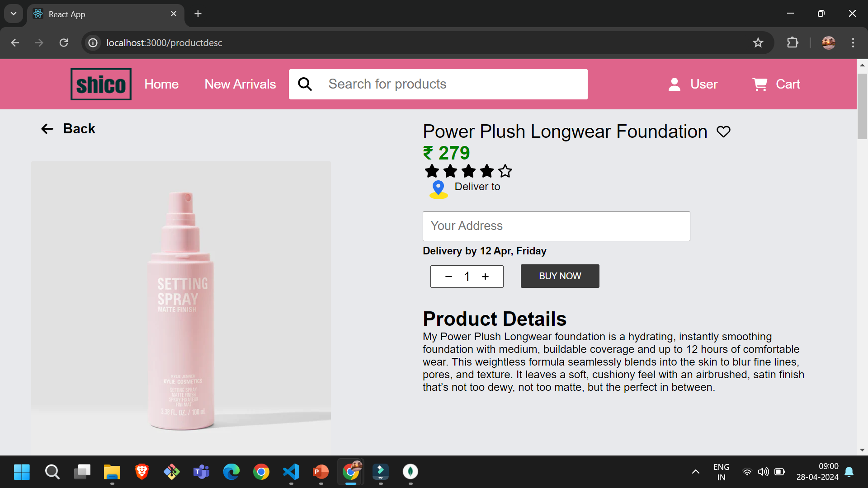Open the User account link

tap(704, 84)
